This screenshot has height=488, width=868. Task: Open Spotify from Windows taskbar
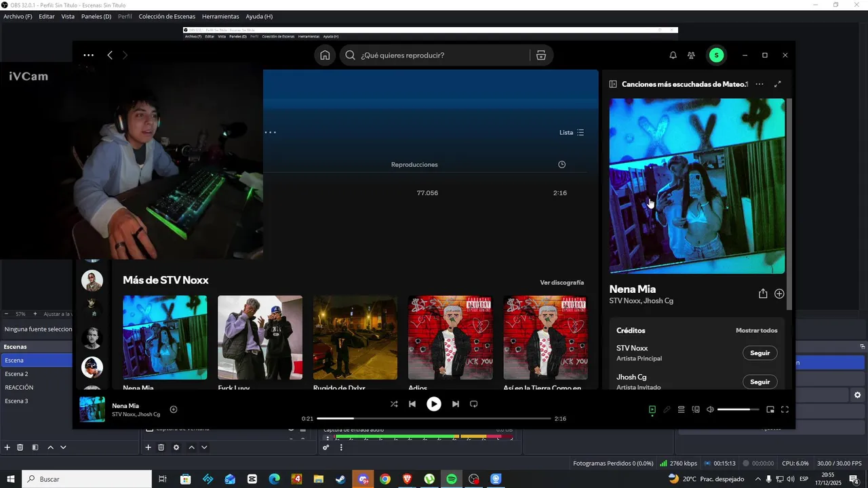(x=452, y=479)
